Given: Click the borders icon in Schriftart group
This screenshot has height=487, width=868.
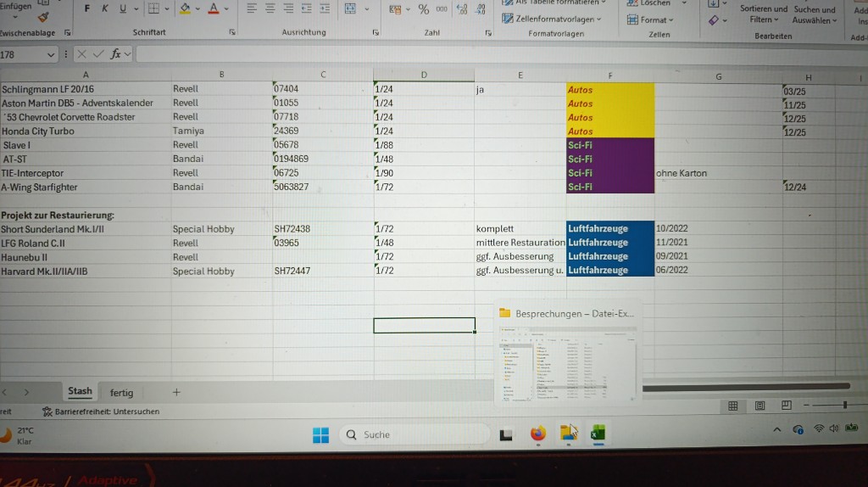Looking at the screenshot, I should [x=154, y=8].
